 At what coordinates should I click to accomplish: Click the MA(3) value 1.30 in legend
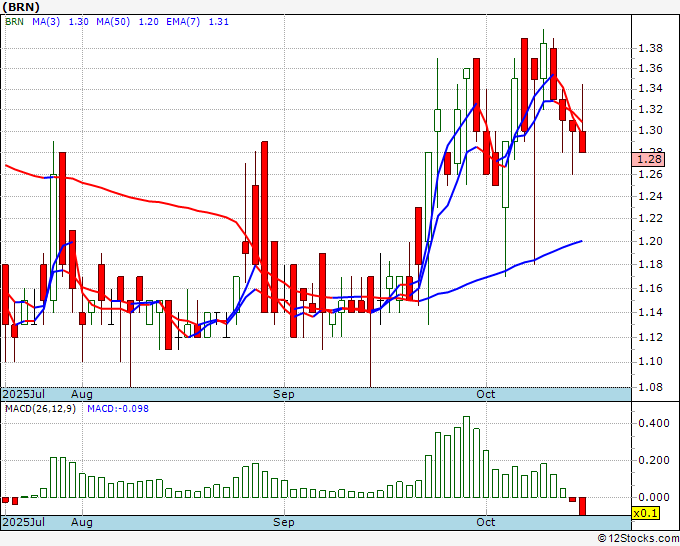click(x=78, y=22)
